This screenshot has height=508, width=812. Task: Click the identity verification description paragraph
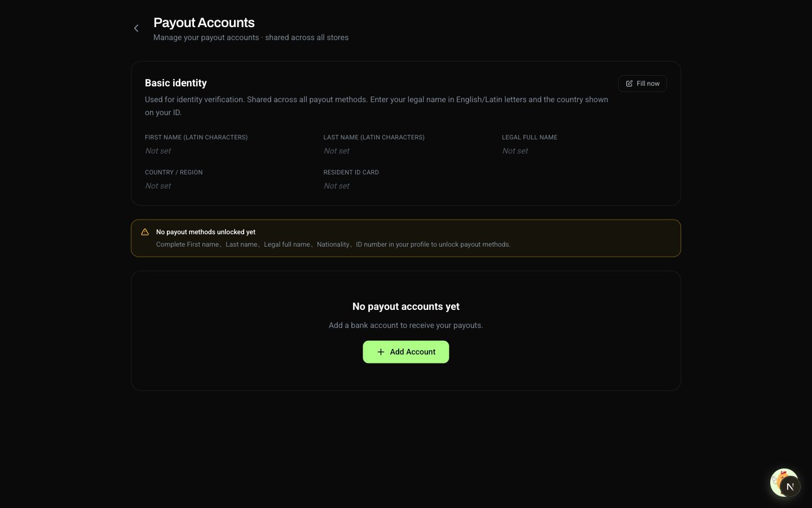pyautogui.click(x=377, y=106)
